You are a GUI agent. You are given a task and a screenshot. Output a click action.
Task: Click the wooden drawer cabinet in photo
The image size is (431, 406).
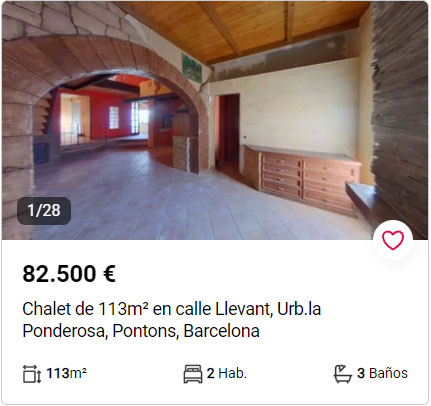point(303,179)
